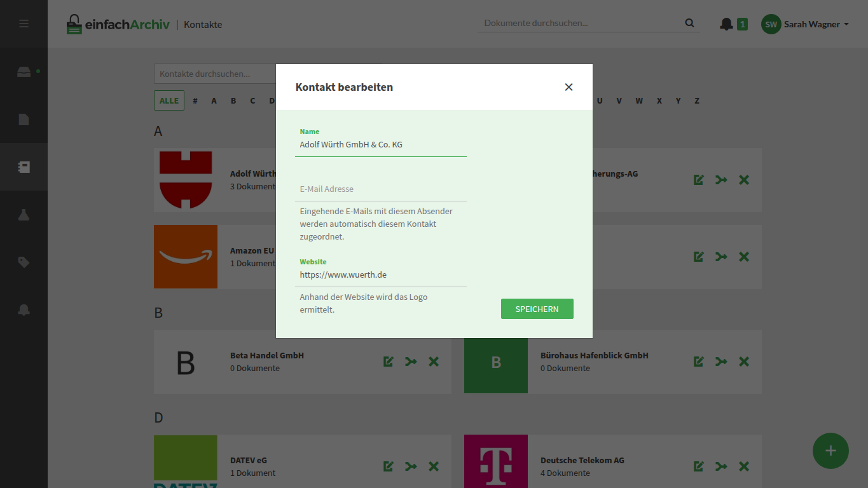This screenshot has width=868, height=488.
Task: Delete the DATEV eG contact
Action: 434,466
